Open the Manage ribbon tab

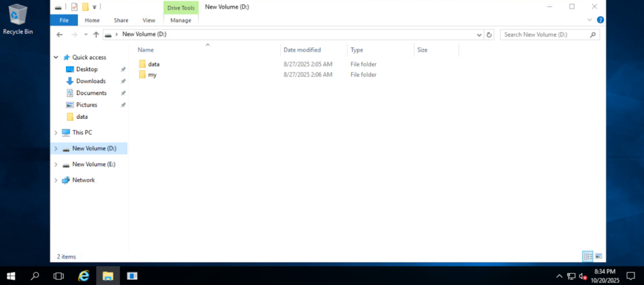pos(180,20)
